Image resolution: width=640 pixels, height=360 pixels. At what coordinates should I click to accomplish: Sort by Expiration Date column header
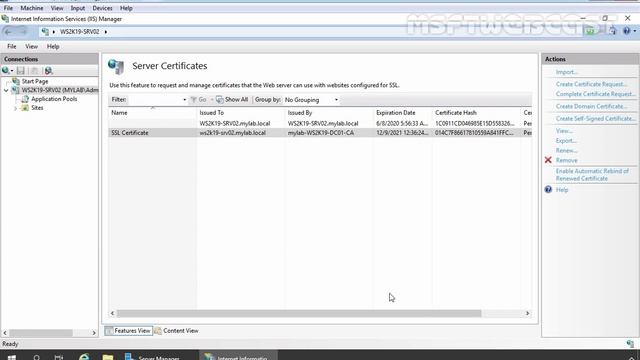pyautogui.click(x=403, y=113)
